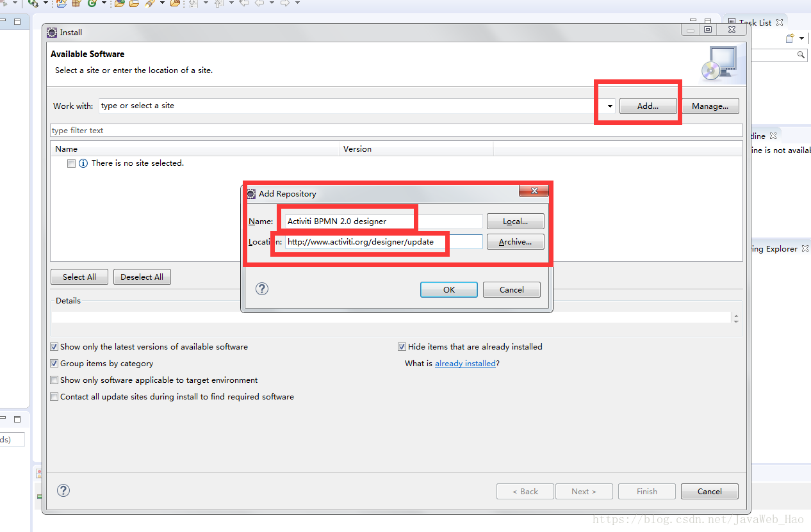
Task: Enable 'Show only software applicable to target environment'
Action: point(54,380)
